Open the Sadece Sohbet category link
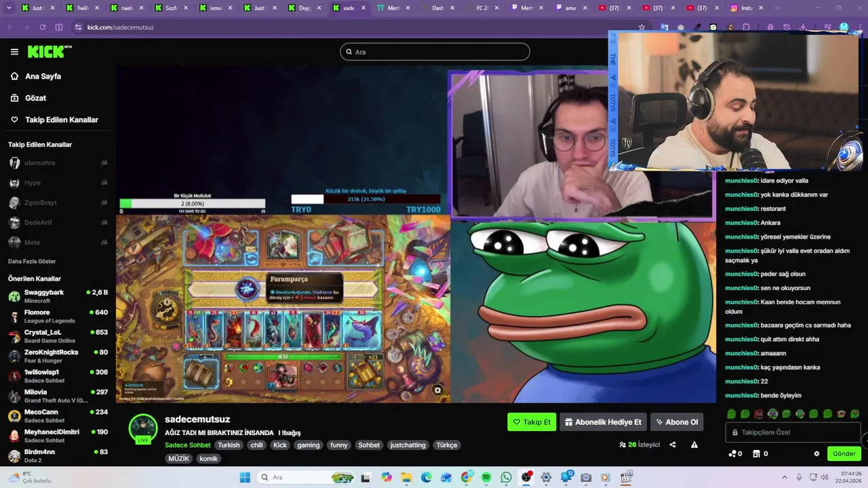The height and width of the screenshot is (488, 868). [188, 445]
